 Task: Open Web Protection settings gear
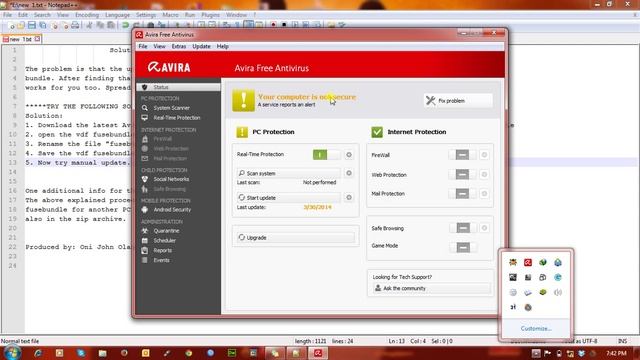click(484, 174)
